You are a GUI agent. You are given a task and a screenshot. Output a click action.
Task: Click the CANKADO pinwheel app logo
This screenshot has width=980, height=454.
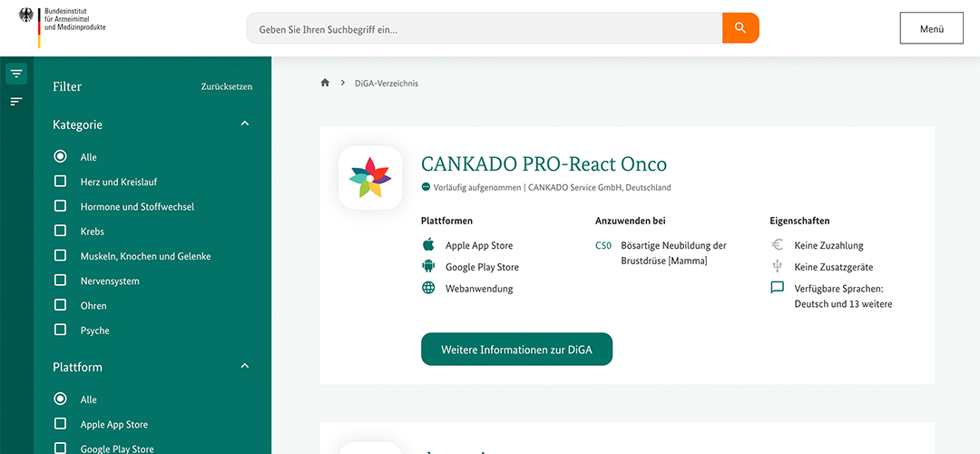pos(370,178)
